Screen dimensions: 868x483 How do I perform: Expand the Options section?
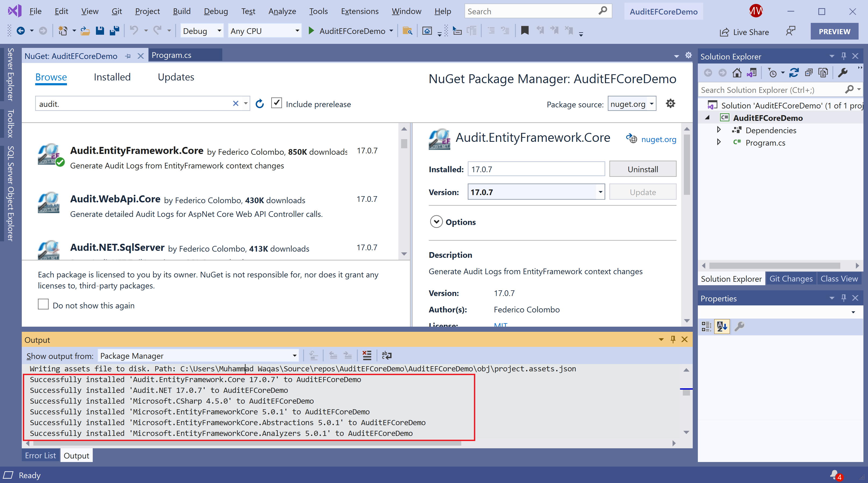point(436,222)
